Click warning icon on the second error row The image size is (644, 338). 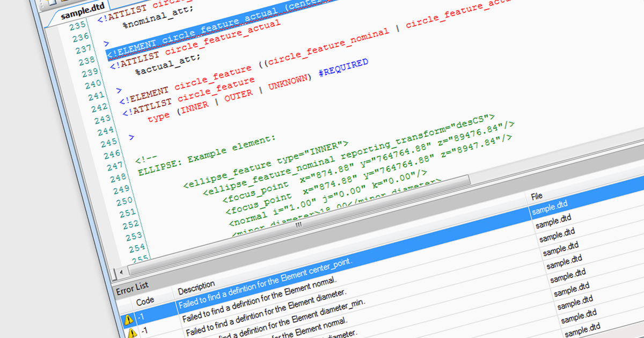130,333
